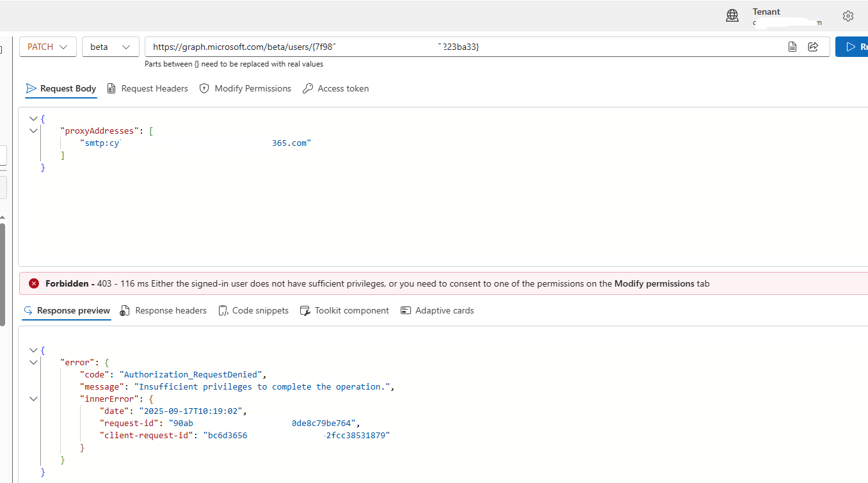Open the beta version dropdown
The image size is (868, 483).
pos(111,47)
